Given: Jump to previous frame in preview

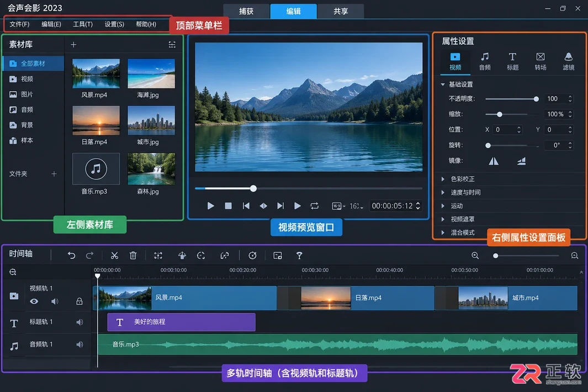Looking at the screenshot, I should [246, 206].
